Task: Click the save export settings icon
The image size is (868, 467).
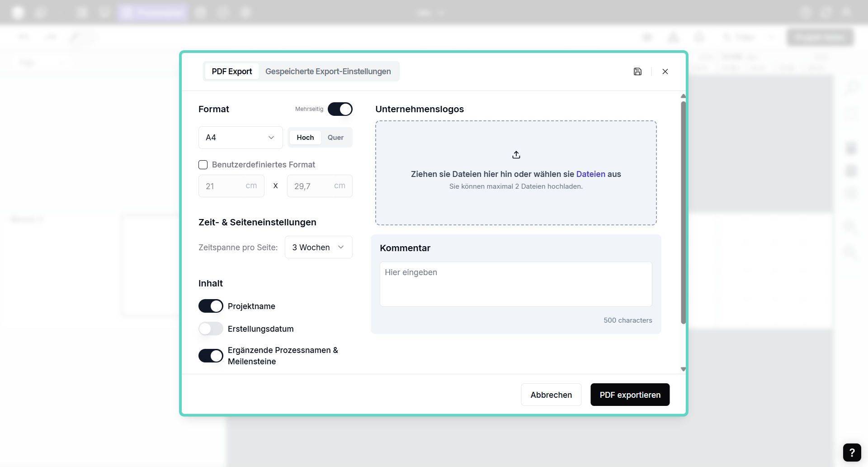Action: (637, 71)
